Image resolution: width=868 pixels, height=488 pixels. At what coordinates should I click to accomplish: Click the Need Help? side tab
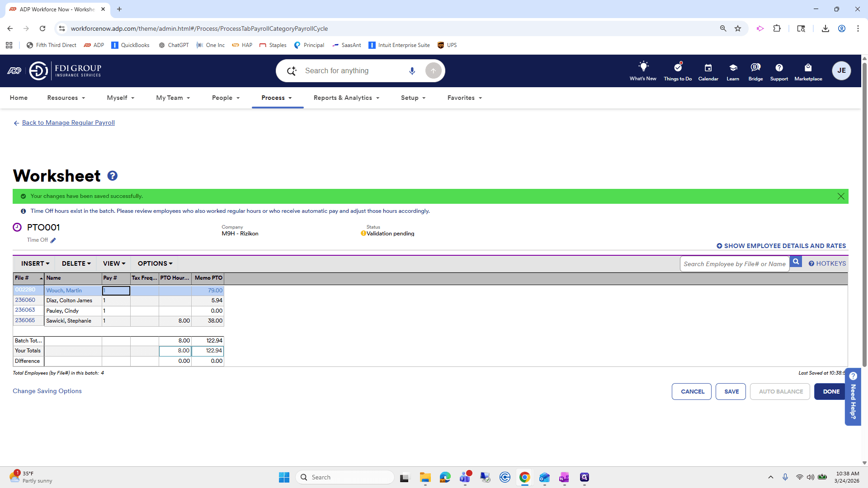tap(853, 397)
